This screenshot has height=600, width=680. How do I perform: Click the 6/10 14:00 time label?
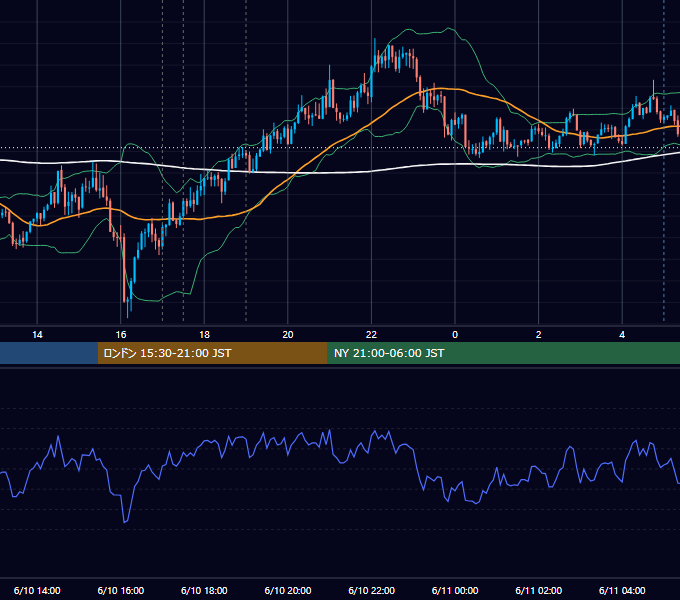pos(37,590)
